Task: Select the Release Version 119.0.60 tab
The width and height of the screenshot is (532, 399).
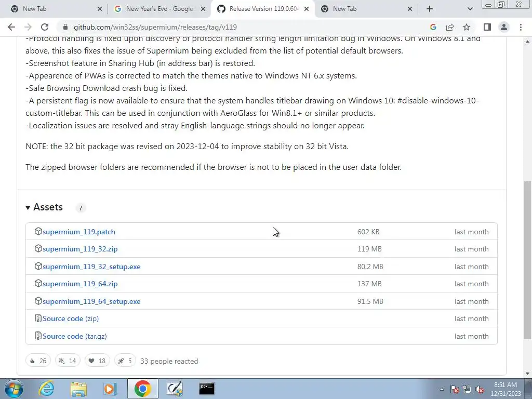Action: tap(263, 9)
